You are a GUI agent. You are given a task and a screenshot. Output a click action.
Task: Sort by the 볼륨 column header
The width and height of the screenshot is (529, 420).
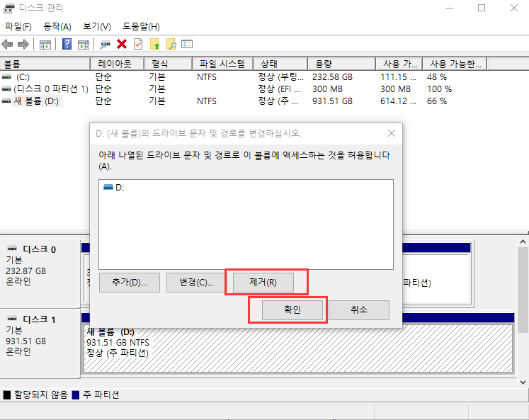pos(45,64)
